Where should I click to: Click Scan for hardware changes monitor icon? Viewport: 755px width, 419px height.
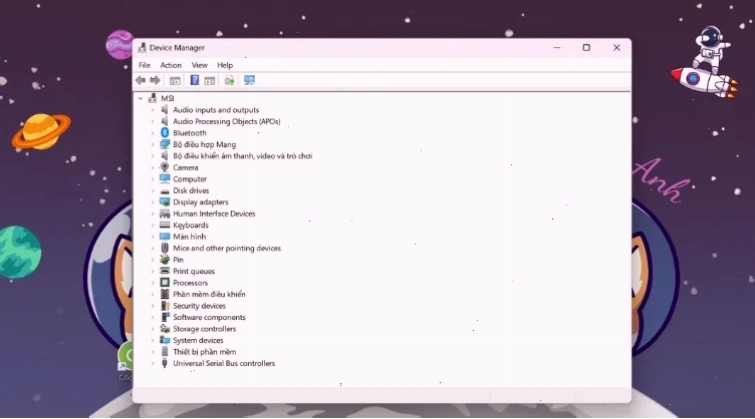(x=249, y=80)
